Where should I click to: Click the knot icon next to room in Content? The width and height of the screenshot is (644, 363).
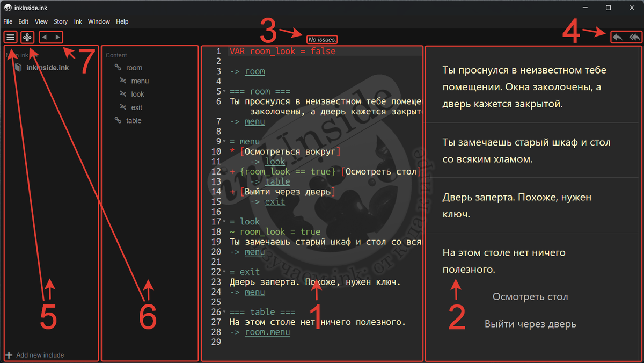[118, 67]
